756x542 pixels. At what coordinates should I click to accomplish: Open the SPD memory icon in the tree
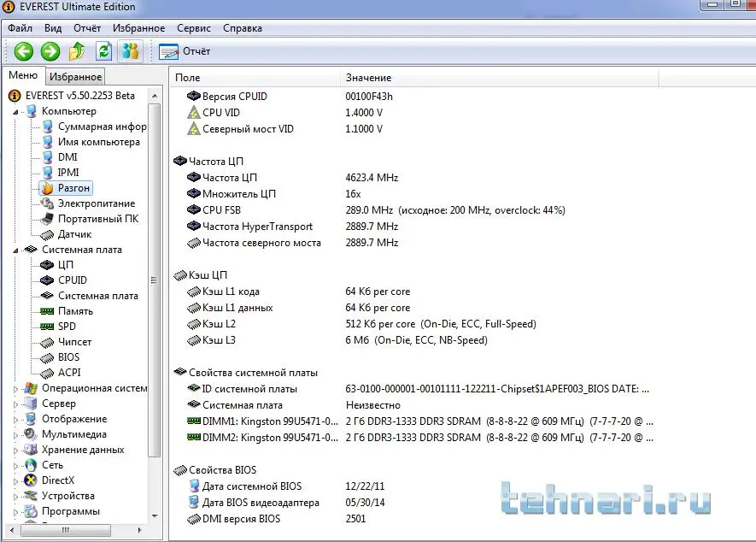click(x=47, y=327)
